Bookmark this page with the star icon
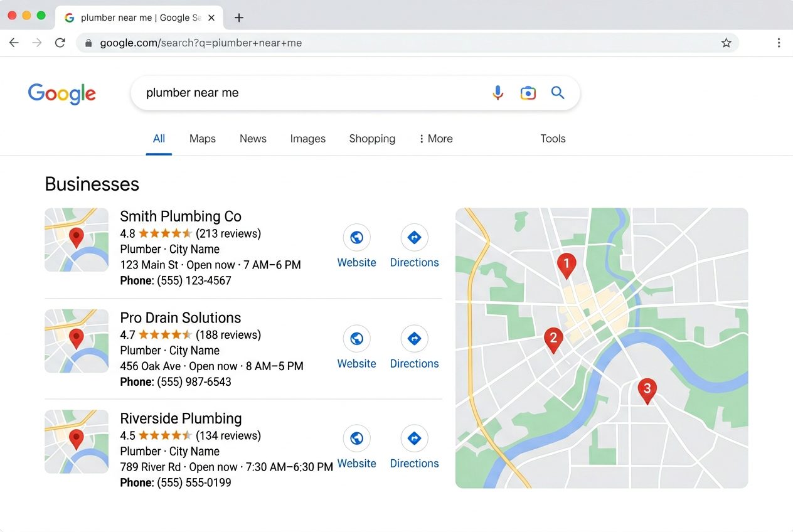The image size is (793, 532). point(726,43)
